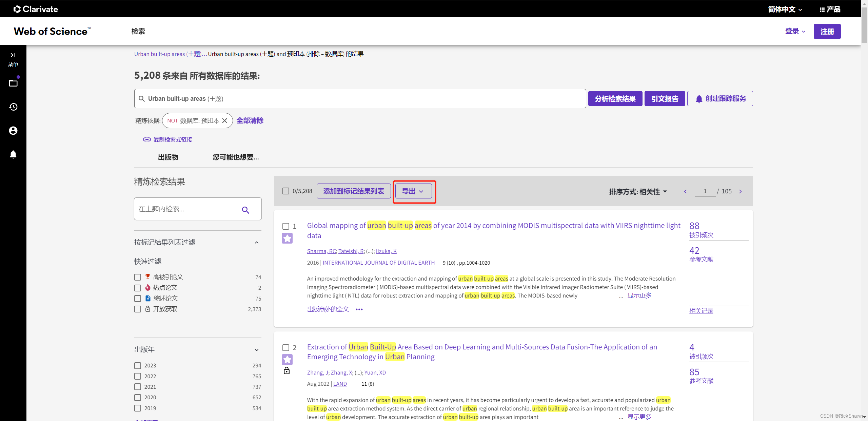The height and width of the screenshot is (421, 868).
Task: Open 相关记录 related records link
Action: click(x=701, y=310)
